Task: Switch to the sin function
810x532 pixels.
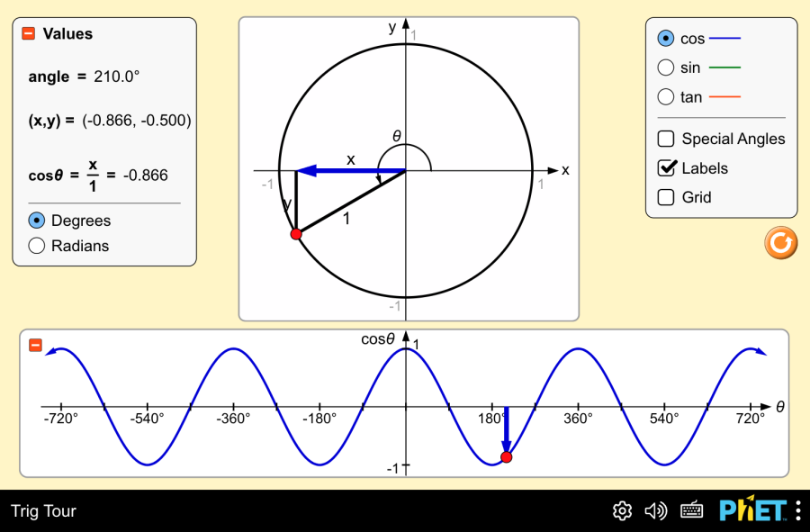Action: [666, 67]
